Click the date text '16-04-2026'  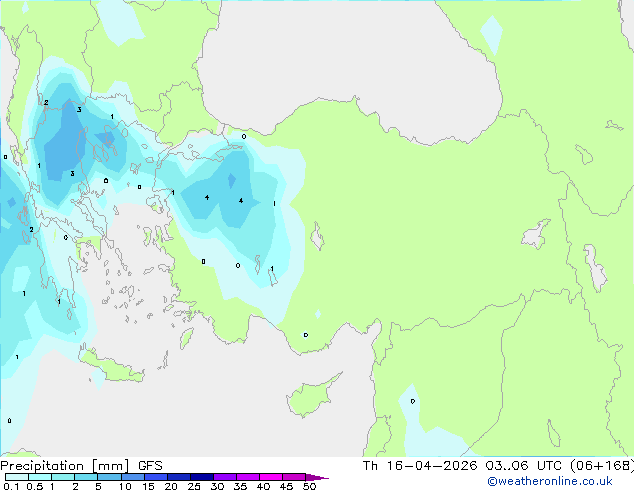[x=432, y=466]
